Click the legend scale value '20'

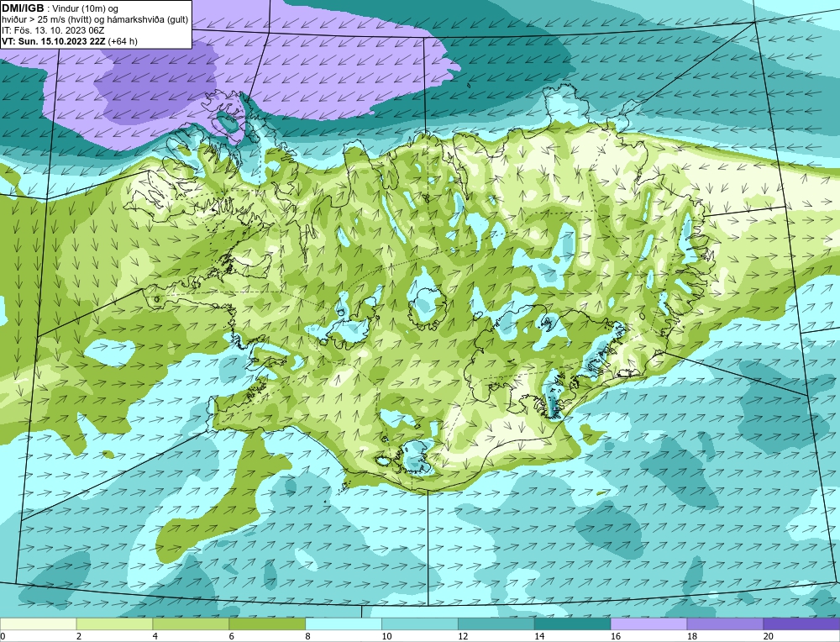769,636
